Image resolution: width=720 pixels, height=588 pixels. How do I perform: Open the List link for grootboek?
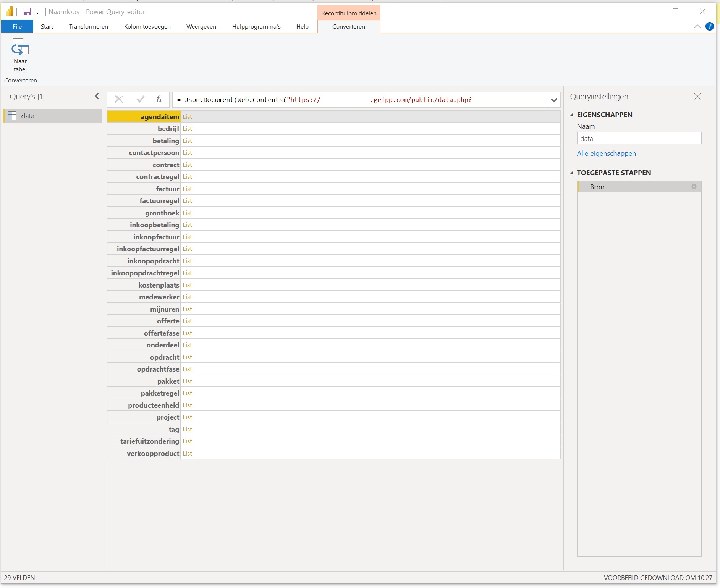pos(187,213)
